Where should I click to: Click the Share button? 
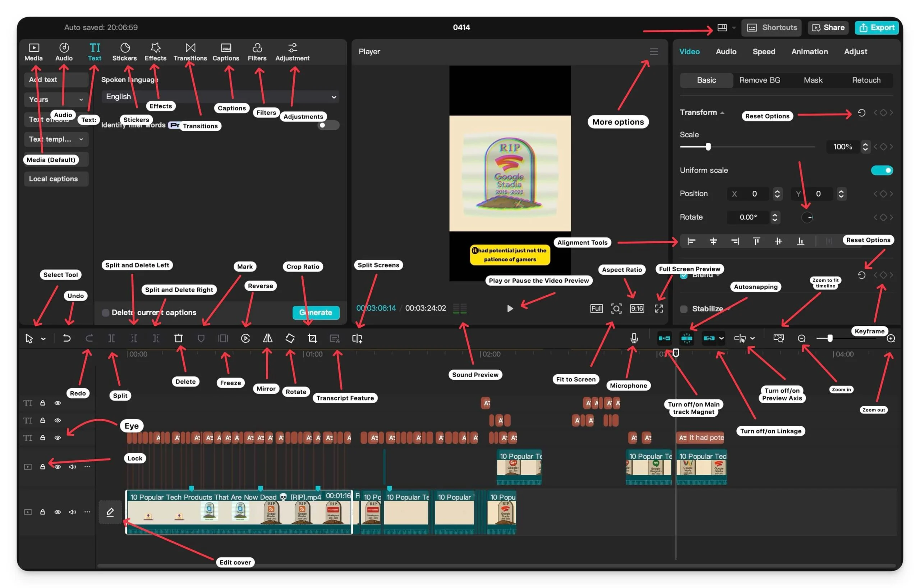828,28
